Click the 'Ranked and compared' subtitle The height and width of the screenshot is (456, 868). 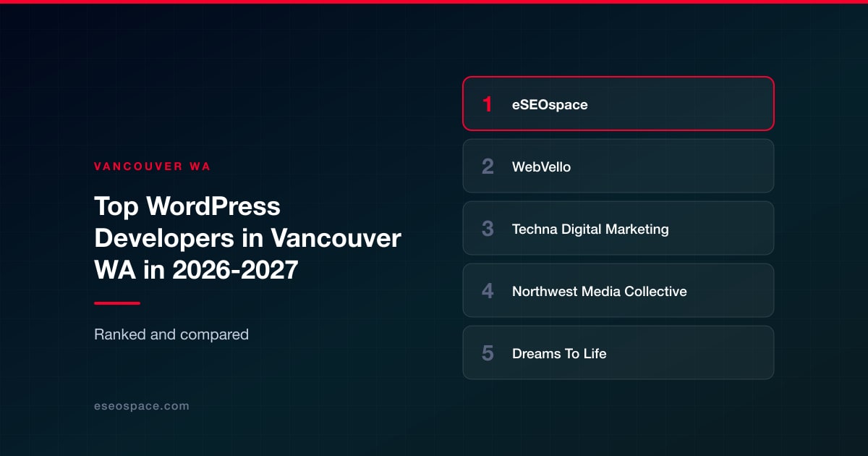pyautogui.click(x=171, y=334)
